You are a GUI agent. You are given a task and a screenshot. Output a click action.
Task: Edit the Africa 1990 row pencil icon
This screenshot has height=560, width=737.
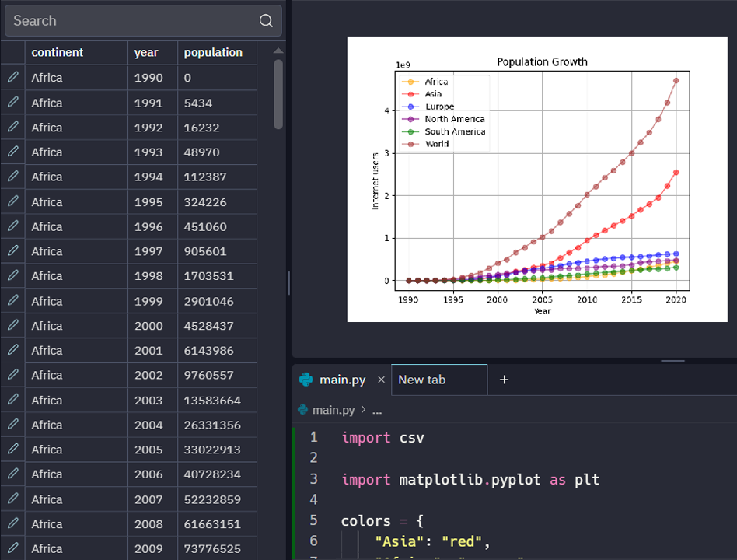coord(12,78)
